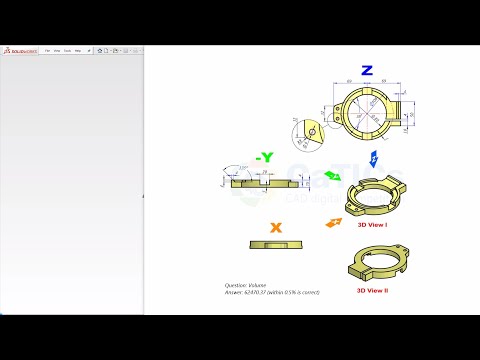The width and height of the screenshot is (480, 360).
Task: Click the X side view drawing
Action: (x=276, y=245)
